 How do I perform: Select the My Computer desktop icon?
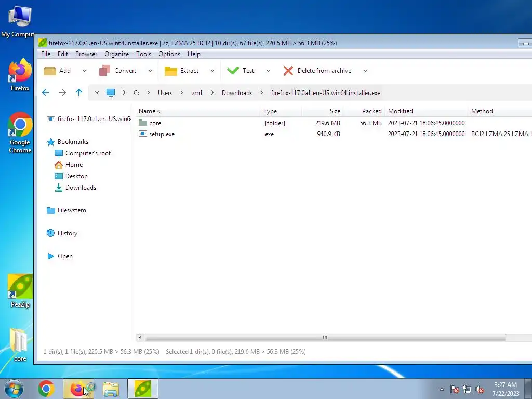(19, 21)
